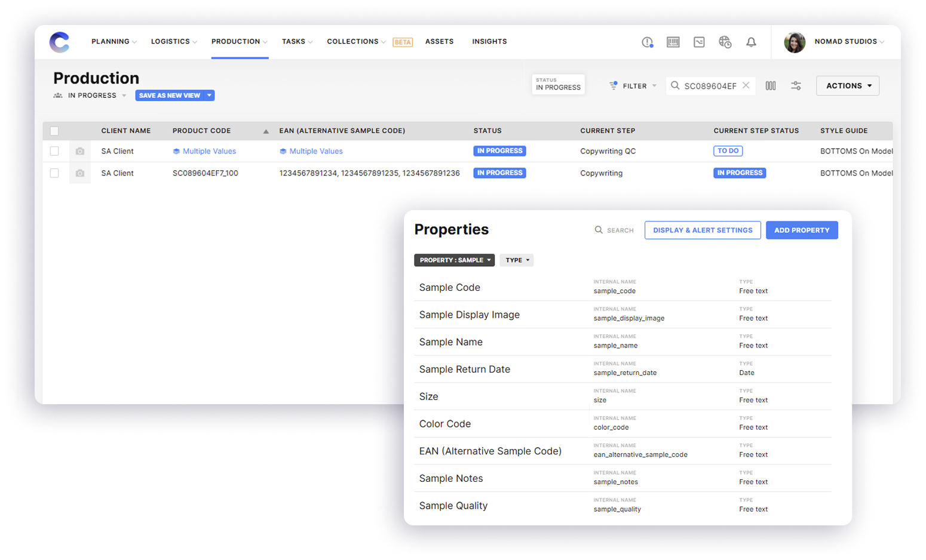Screen dimensions: 926x560
Task: Select the Sample Notes property row
Action: [623, 478]
